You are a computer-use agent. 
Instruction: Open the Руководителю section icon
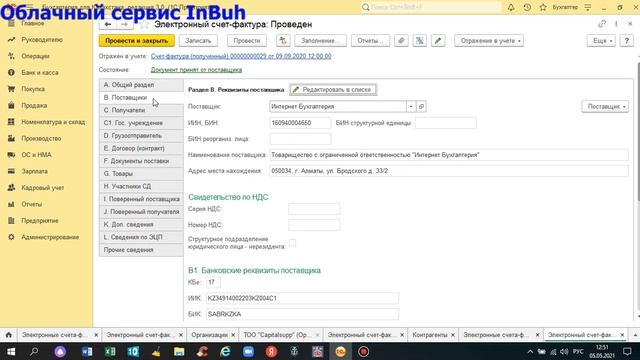11,40
